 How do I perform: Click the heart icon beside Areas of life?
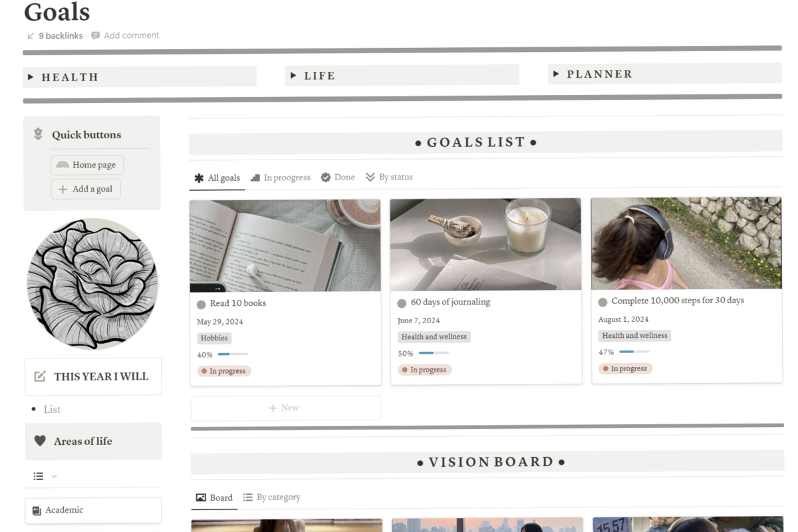[40, 441]
